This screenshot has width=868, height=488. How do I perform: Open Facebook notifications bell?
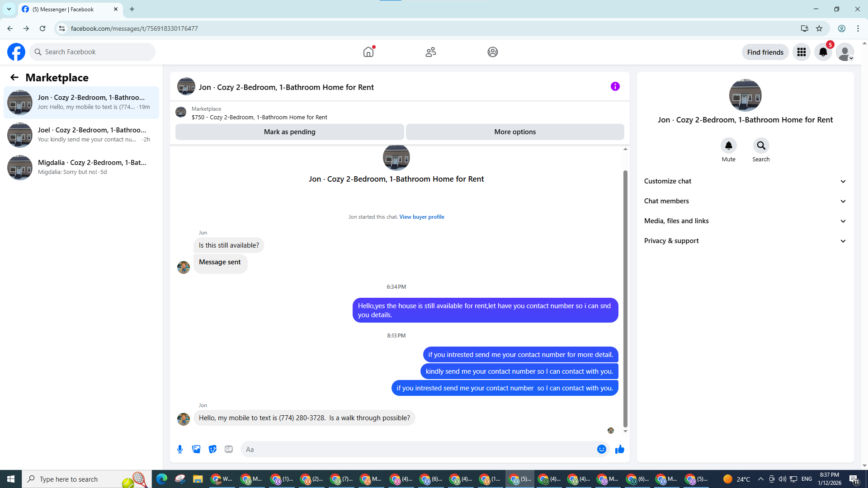pos(823,52)
